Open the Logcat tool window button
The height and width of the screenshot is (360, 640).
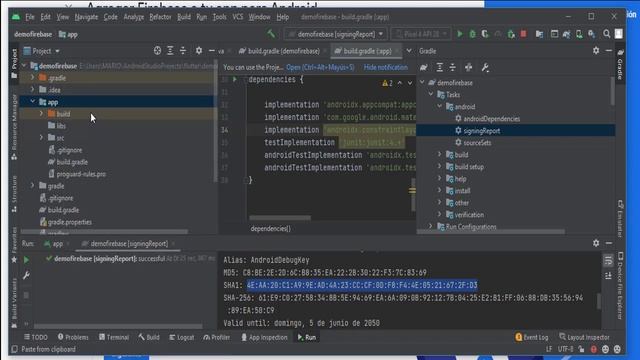[181, 337]
